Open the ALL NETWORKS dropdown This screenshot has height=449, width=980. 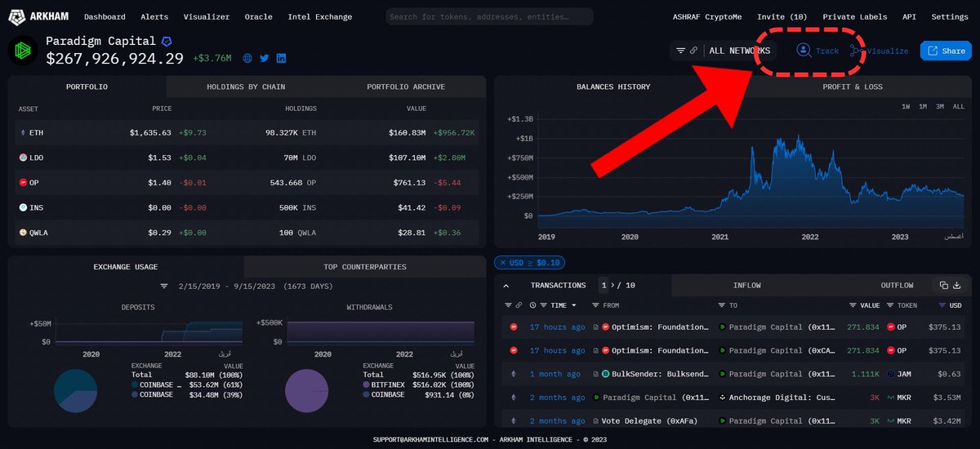click(x=739, y=51)
